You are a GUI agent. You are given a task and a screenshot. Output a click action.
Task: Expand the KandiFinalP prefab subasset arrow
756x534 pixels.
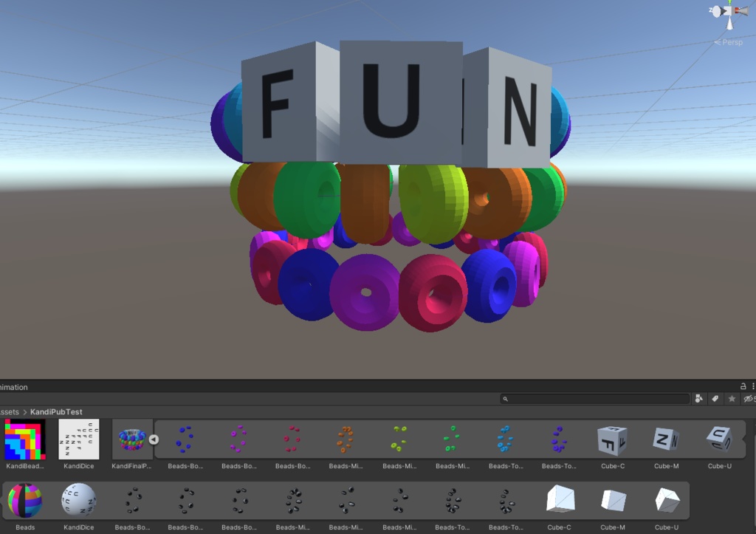pyautogui.click(x=154, y=439)
